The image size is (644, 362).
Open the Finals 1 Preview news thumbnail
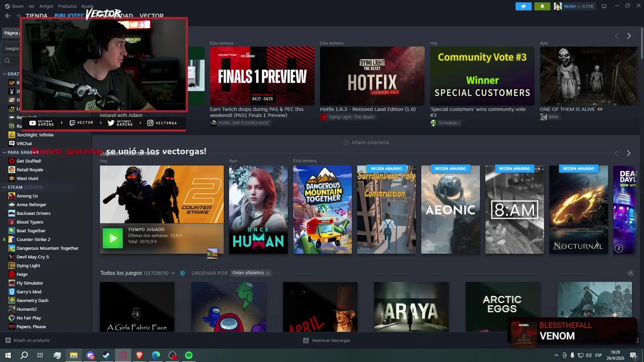[262, 76]
